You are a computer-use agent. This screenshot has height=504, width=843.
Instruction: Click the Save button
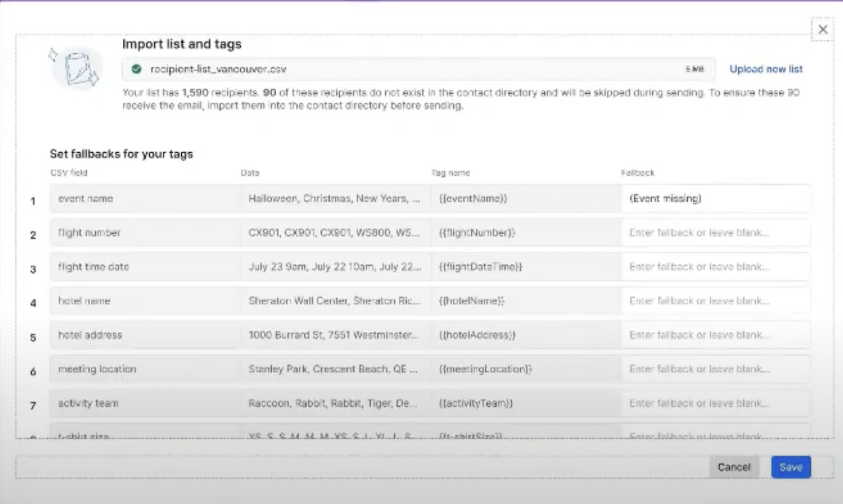[x=790, y=467]
